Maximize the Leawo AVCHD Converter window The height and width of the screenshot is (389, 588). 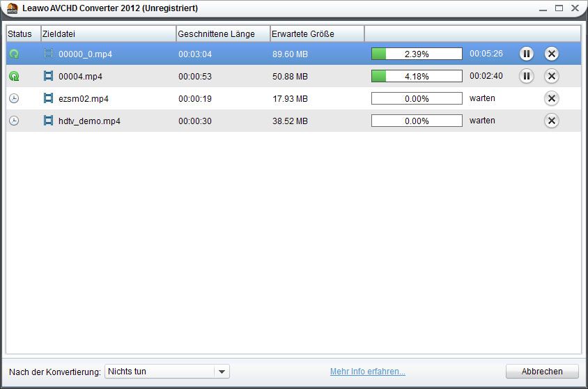coord(559,8)
